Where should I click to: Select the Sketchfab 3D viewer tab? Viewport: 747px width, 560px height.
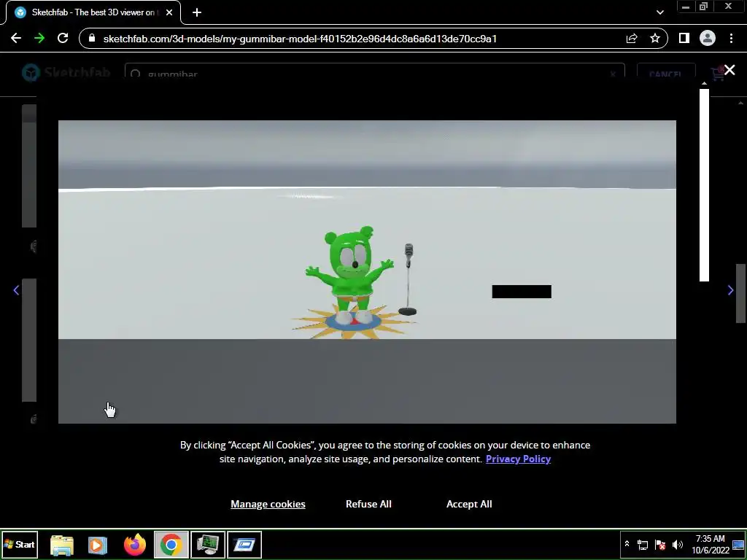tap(93, 12)
